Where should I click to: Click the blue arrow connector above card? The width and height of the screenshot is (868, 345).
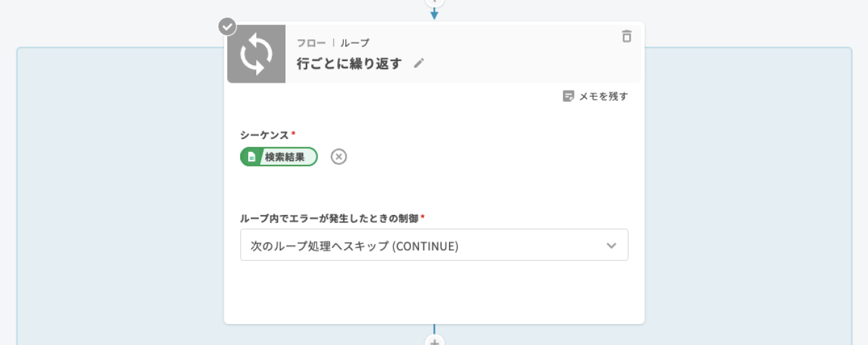coord(435,14)
